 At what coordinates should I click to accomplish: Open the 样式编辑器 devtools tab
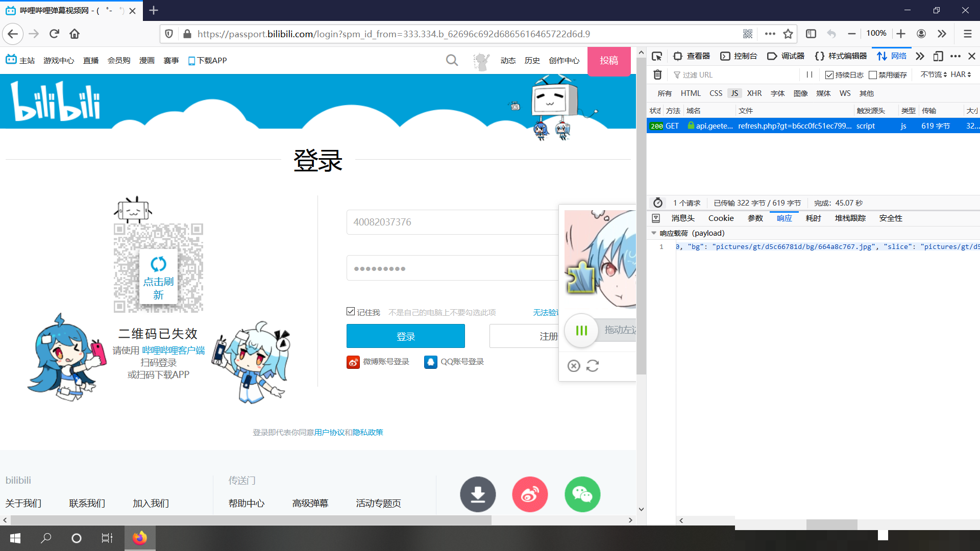[841, 56]
